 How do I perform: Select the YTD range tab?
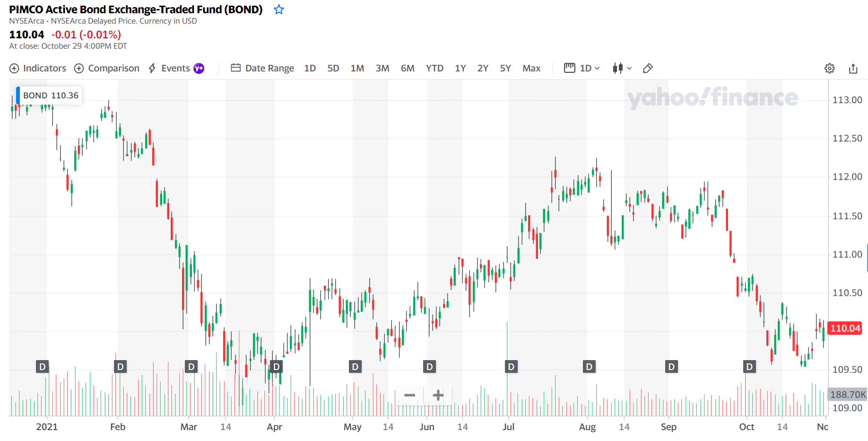[x=434, y=68]
